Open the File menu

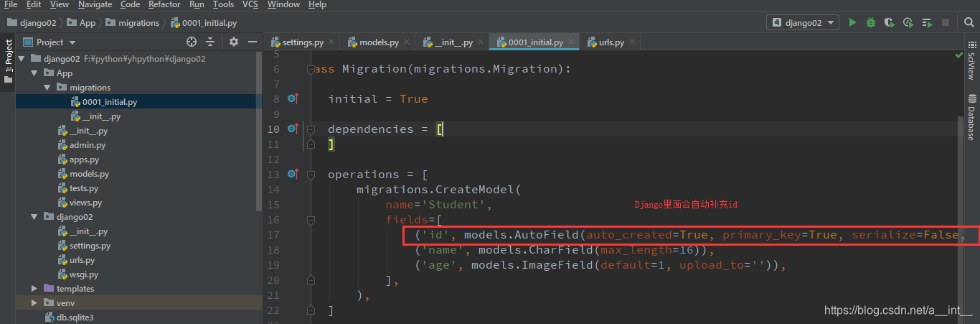coord(11,4)
